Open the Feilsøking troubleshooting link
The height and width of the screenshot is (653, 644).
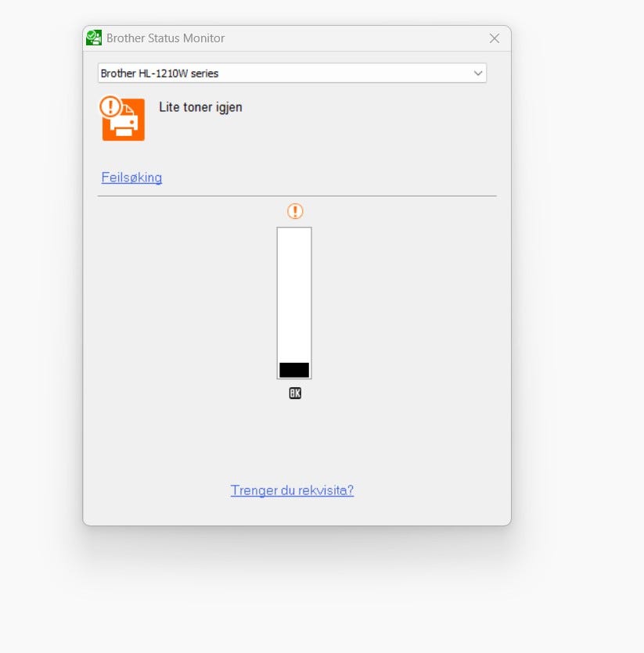pyautogui.click(x=131, y=178)
